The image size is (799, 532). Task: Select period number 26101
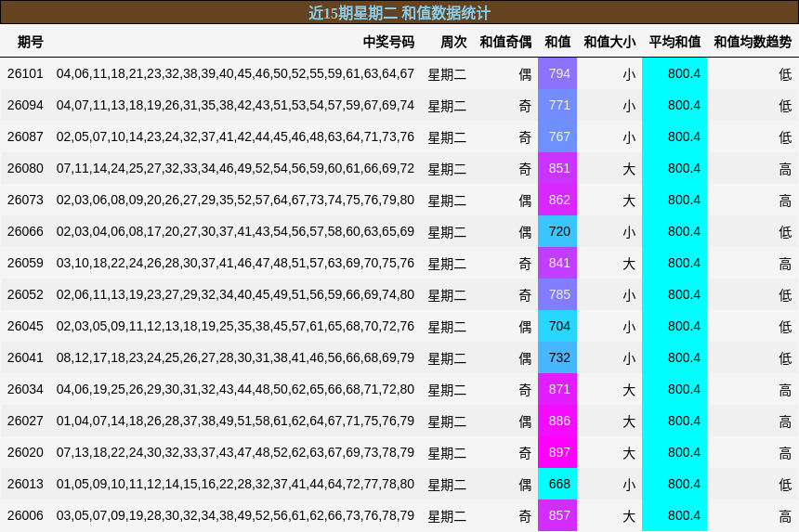pos(25,74)
